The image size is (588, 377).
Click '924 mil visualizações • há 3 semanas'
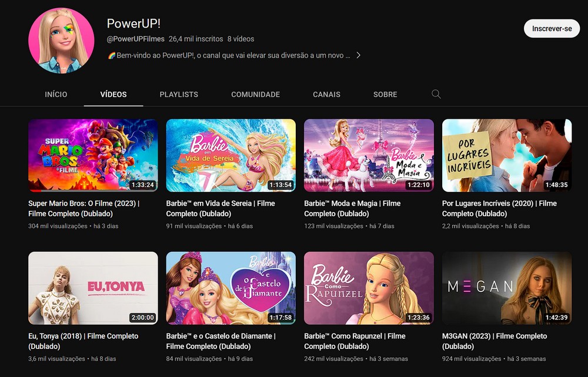[x=494, y=359]
